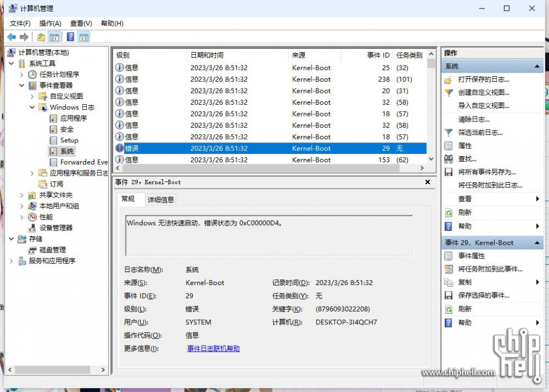
Task: Click 创建自定义视图 action
Action: (483, 92)
